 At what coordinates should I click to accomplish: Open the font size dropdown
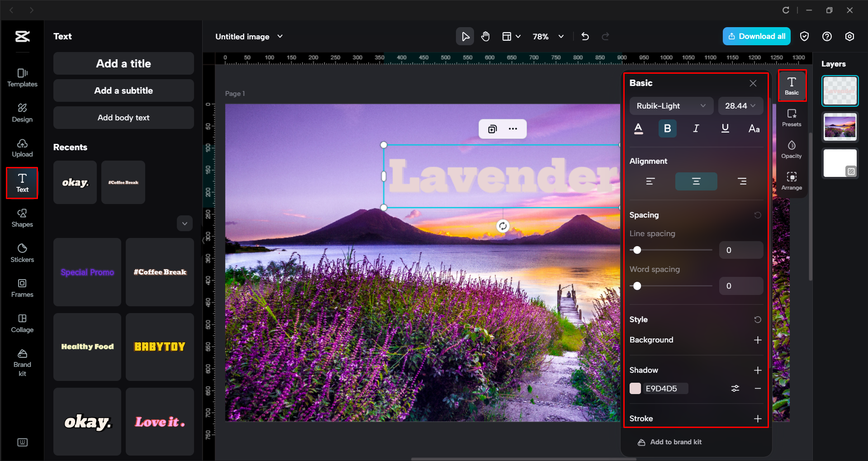[x=740, y=105]
